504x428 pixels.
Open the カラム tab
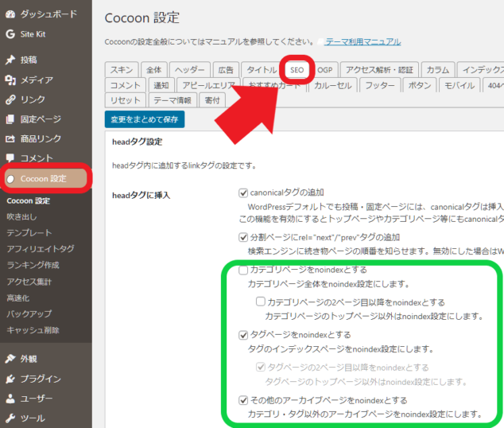pos(438,70)
